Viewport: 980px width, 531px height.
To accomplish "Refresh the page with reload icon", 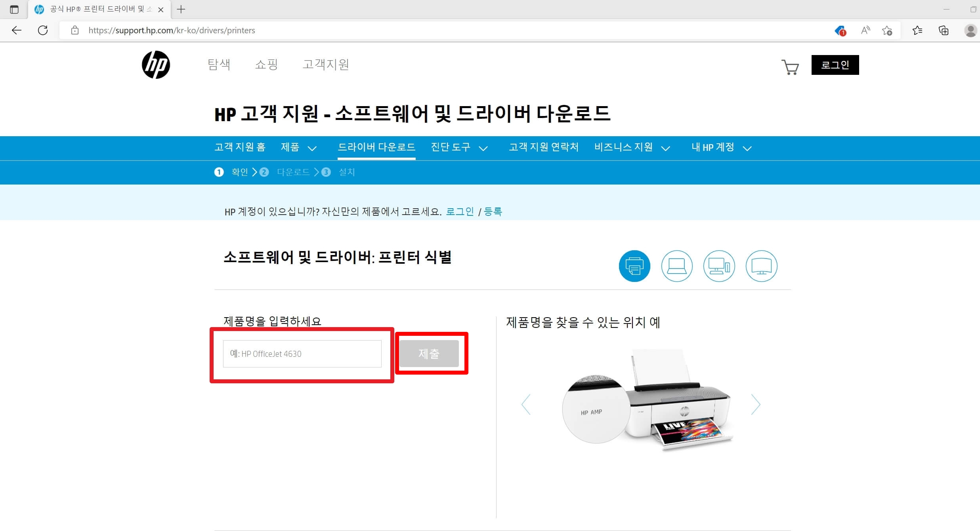I will [x=43, y=30].
